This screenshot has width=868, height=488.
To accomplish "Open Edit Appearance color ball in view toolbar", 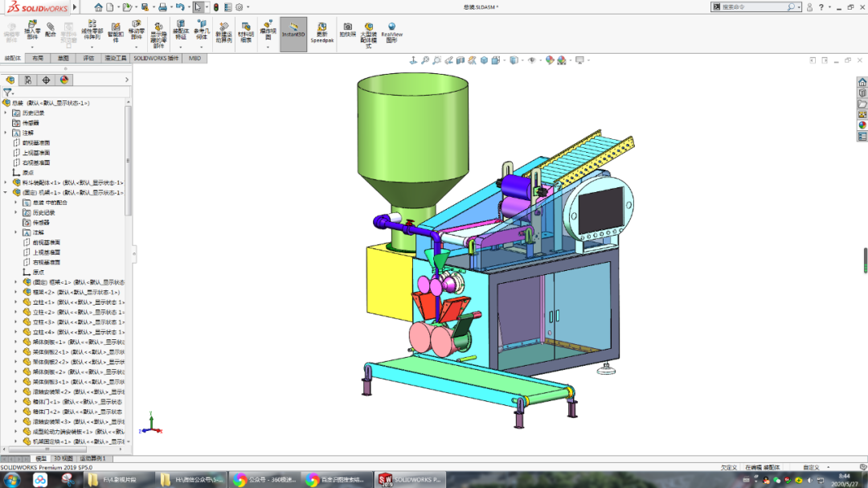I will click(550, 60).
